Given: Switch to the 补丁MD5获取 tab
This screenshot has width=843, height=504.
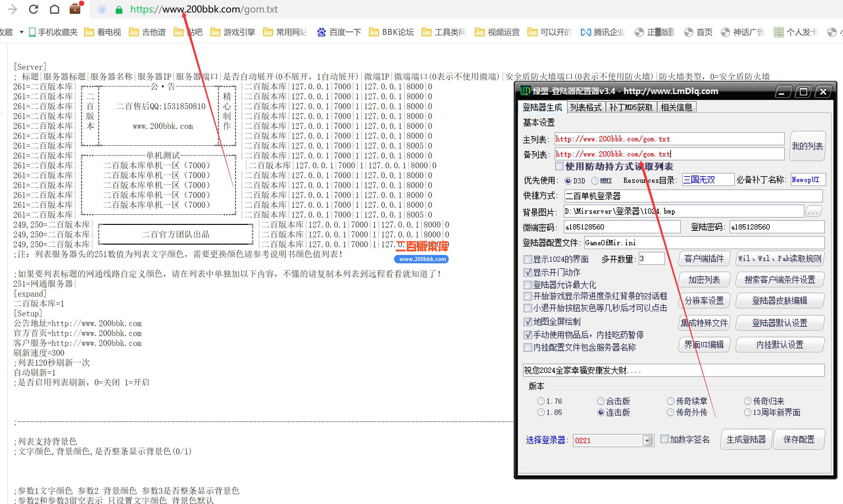Looking at the screenshot, I should click(631, 107).
